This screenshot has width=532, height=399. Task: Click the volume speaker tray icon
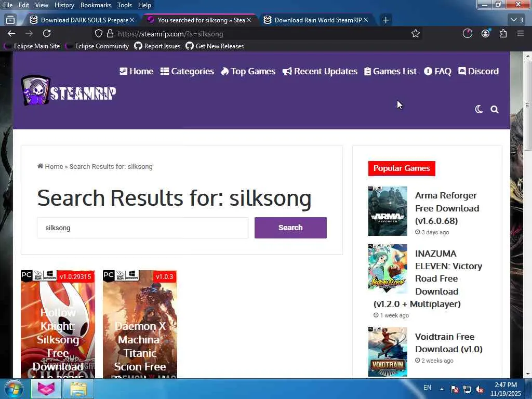tap(480, 390)
